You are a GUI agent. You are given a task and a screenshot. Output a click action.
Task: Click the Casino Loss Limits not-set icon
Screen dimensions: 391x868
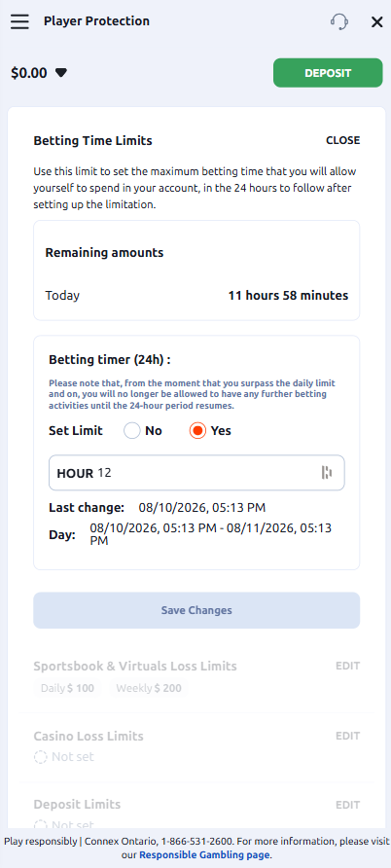click(41, 757)
